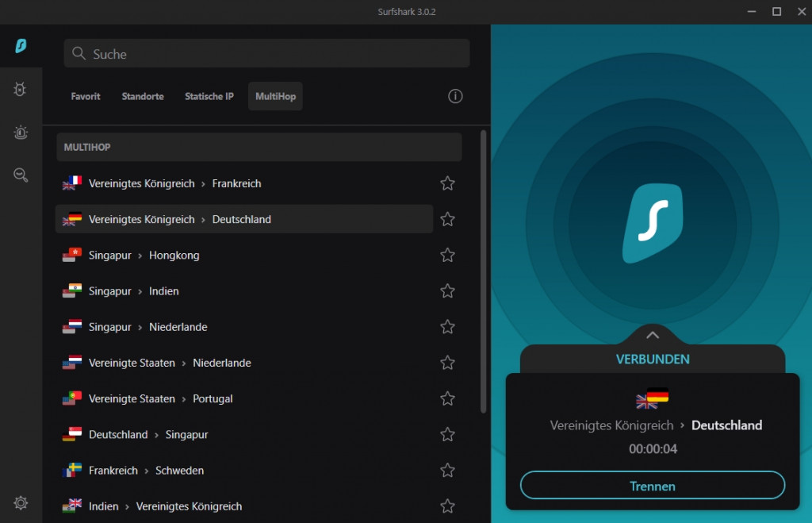Click the Frankreich-Schweden flag icon
Screen dimensions: 812x523
click(x=72, y=470)
